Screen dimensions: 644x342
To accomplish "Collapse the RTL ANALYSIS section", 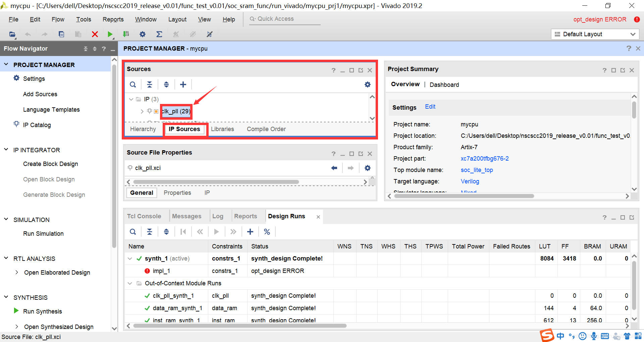I will (x=6, y=258).
